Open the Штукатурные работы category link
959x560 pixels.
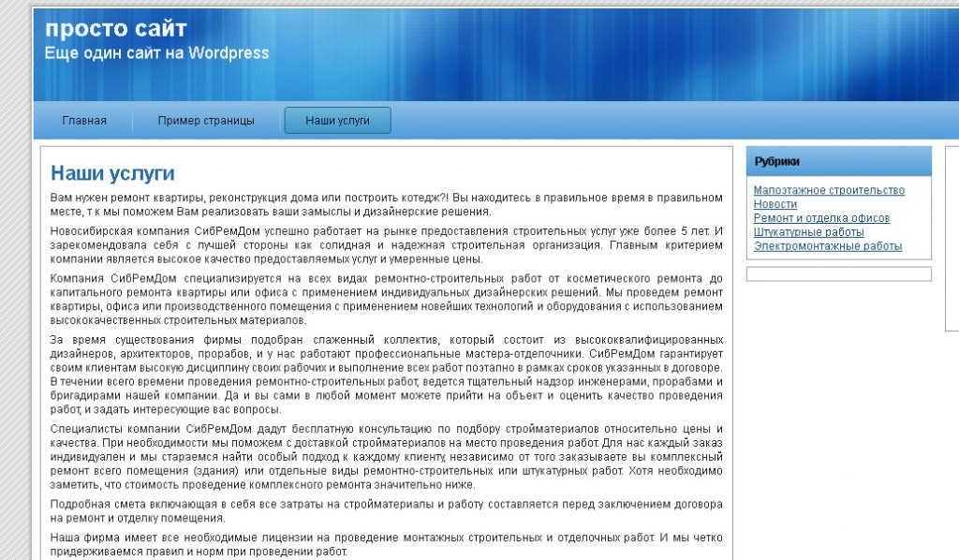point(808,232)
